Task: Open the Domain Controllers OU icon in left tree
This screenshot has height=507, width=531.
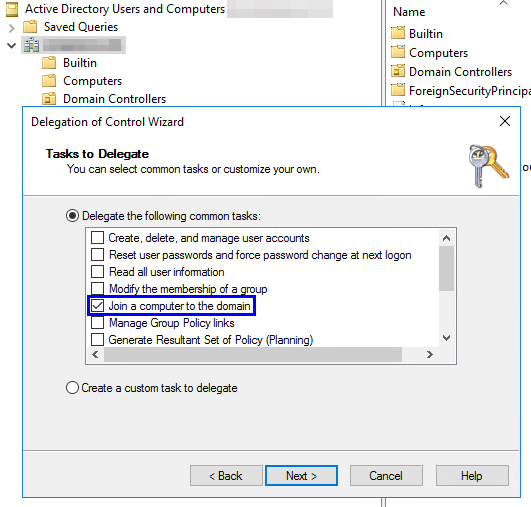Action: tap(49, 99)
